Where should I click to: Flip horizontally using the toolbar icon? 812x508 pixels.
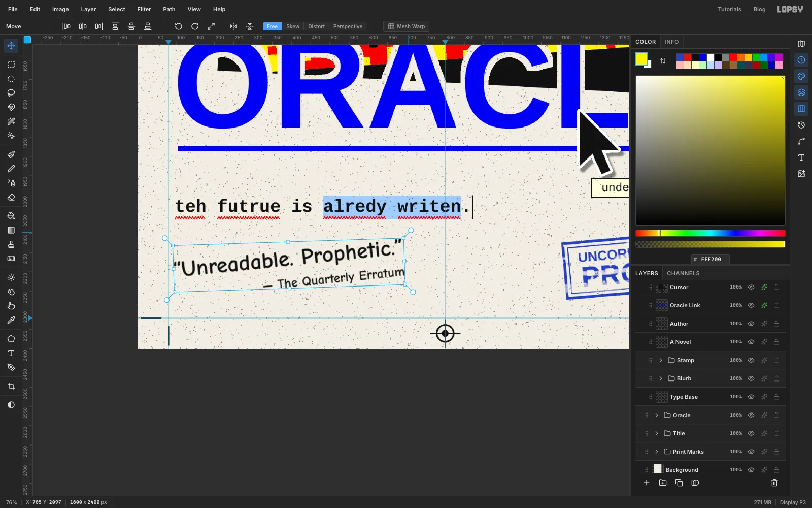click(x=233, y=26)
